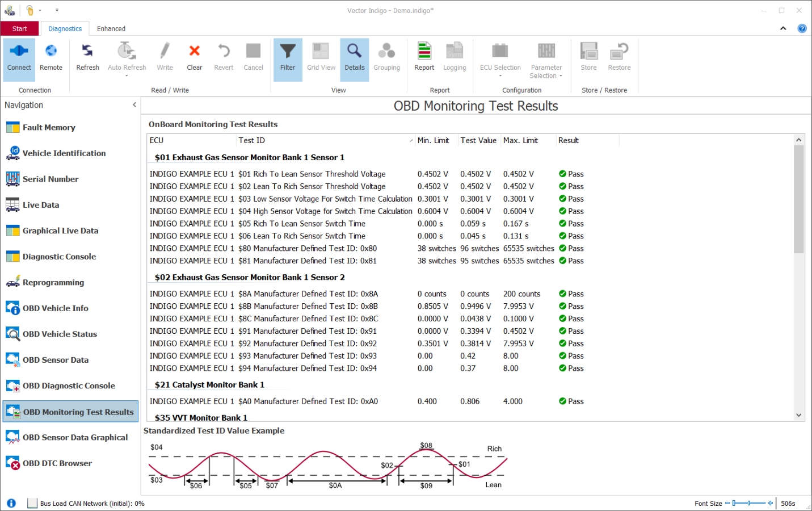Click the Test Value column header

click(x=479, y=140)
